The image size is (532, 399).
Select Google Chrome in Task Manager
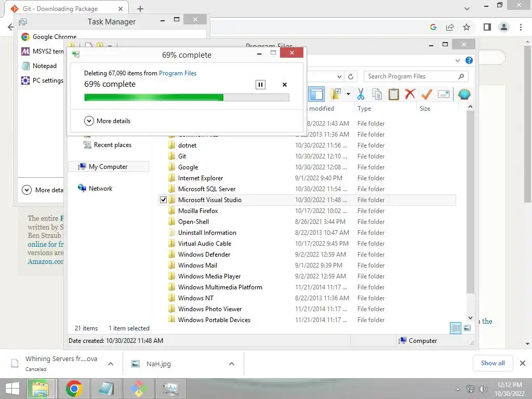click(49, 37)
